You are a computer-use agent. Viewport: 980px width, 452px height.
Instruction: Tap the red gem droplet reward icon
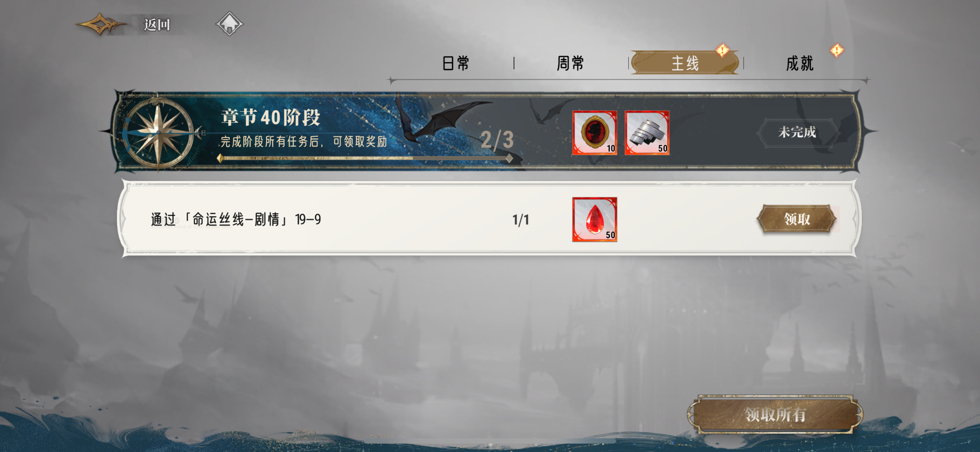point(594,220)
